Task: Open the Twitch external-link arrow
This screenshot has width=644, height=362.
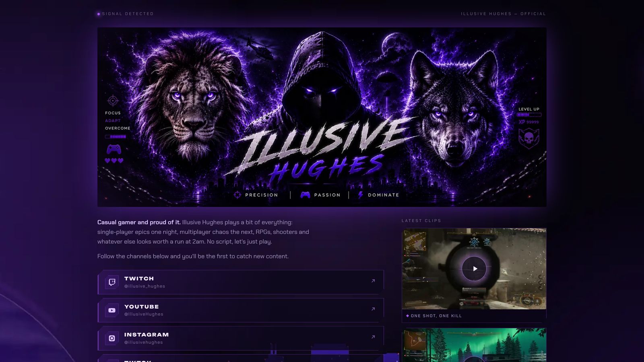Action: tap(373, 281)
